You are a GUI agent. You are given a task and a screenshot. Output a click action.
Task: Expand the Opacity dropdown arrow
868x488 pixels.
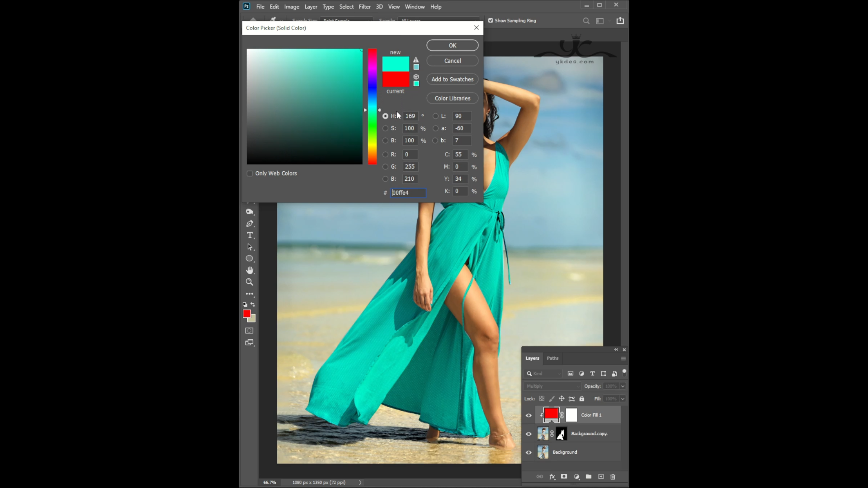623,386
